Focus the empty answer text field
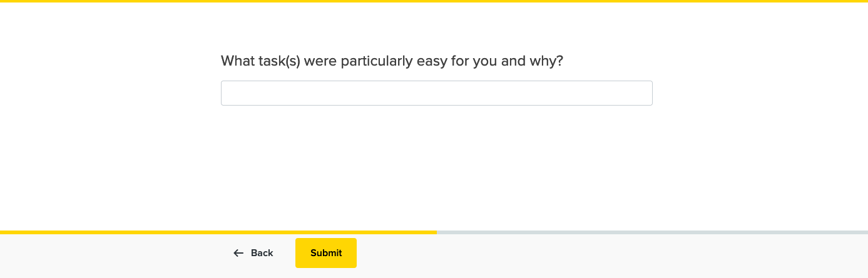This screenshot has height=278, width=868. pos(436,93)
